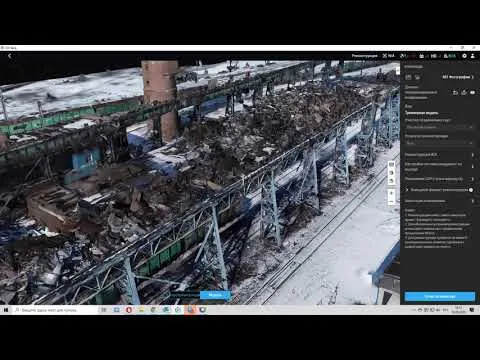Open the Windows Start menu
Screen dimensions: 480x360
(6, 310)
